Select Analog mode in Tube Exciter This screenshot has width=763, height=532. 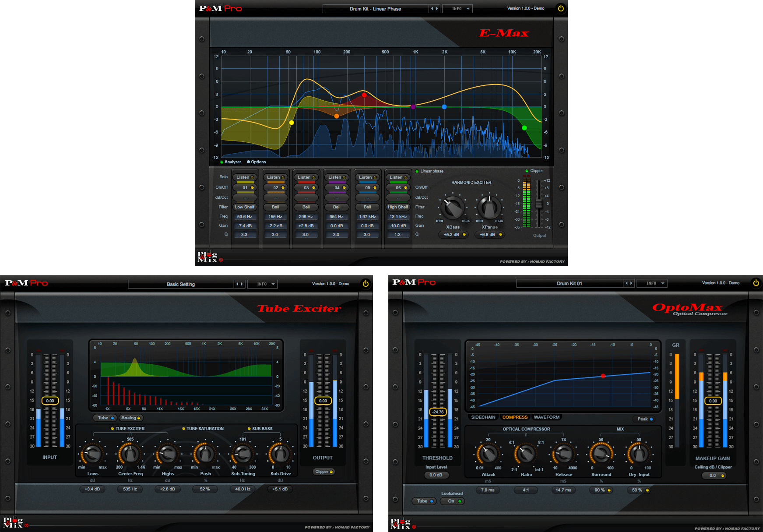[x=131, y=418]
